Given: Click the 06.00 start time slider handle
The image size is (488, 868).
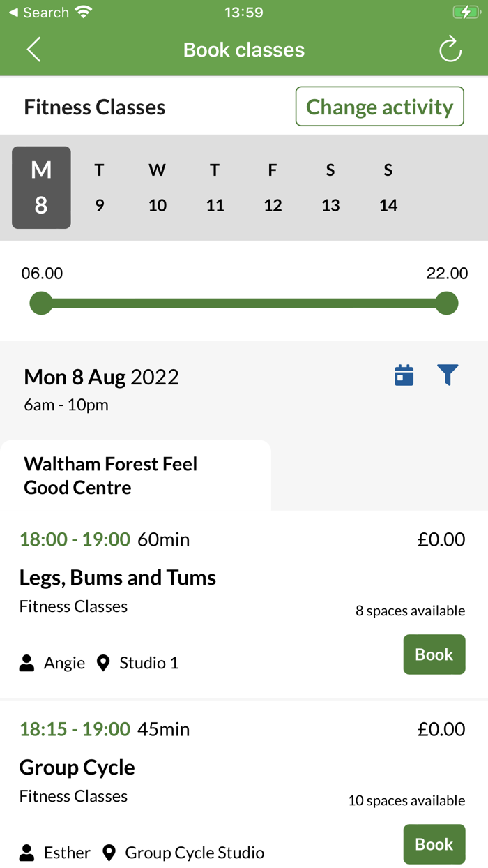Looking at the screenshot, I should coord(41,304).
